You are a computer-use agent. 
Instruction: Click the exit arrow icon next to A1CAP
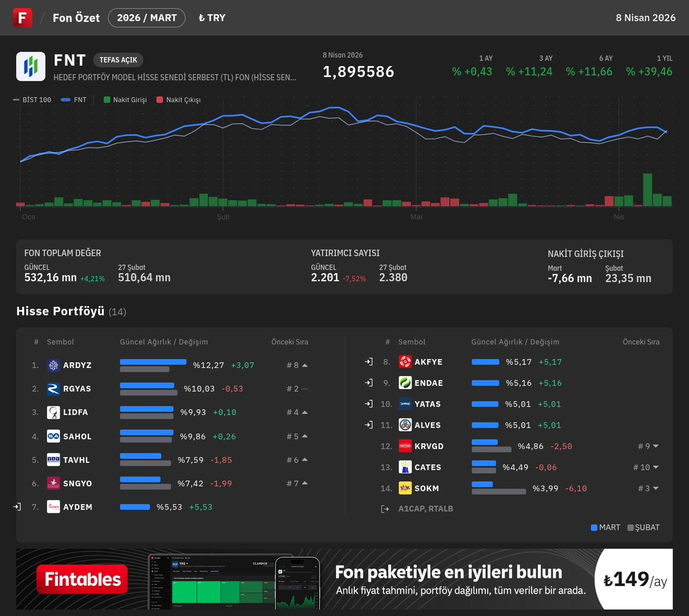tap(385, 509)
